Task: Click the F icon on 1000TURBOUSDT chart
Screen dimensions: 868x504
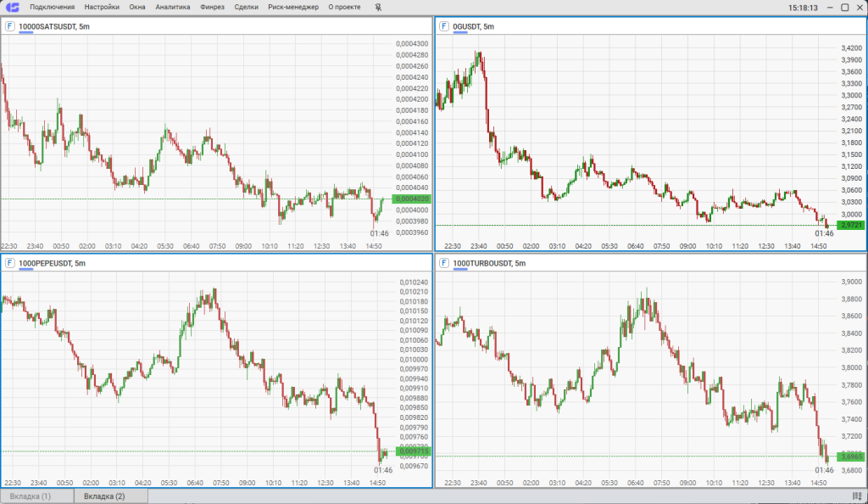Action: [443, 263]
